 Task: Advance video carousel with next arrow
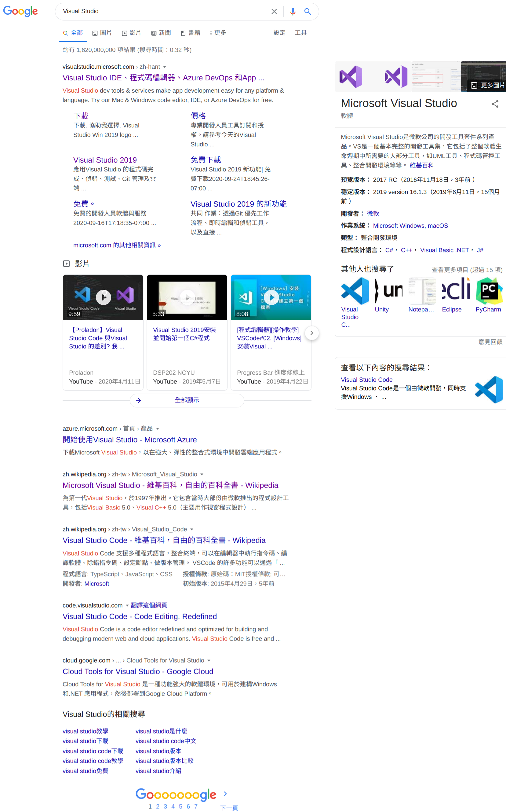click(x=312, y=333)
